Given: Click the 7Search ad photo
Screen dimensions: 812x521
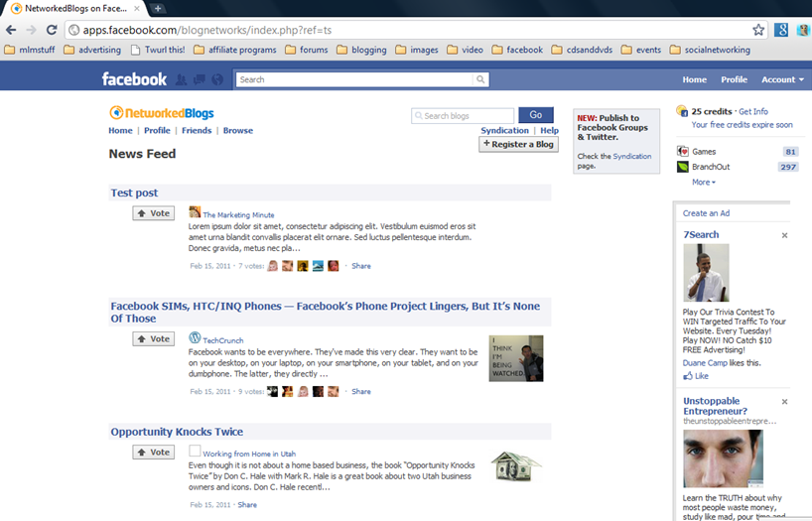Looking at the screenshot, I should [x=706, y=273].
